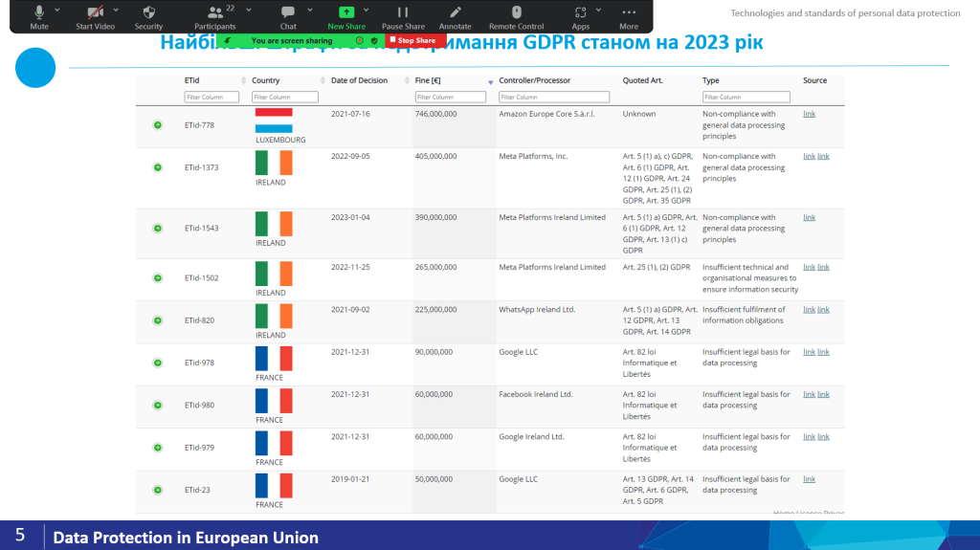This screenshot has height=550, width=980.
Task: Sort table by Date of Decision arrows
Action: tap(407, 80)
